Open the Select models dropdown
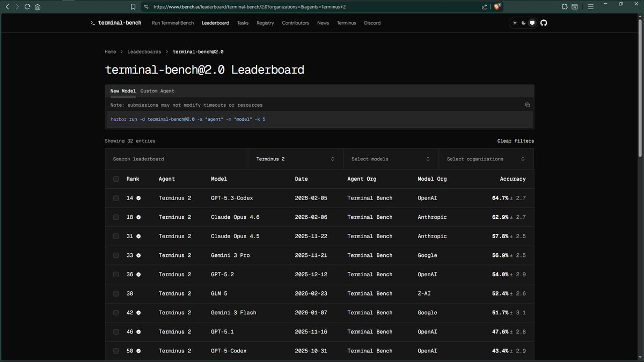Viewport: 644px width, 362px height. coord(391,159)
